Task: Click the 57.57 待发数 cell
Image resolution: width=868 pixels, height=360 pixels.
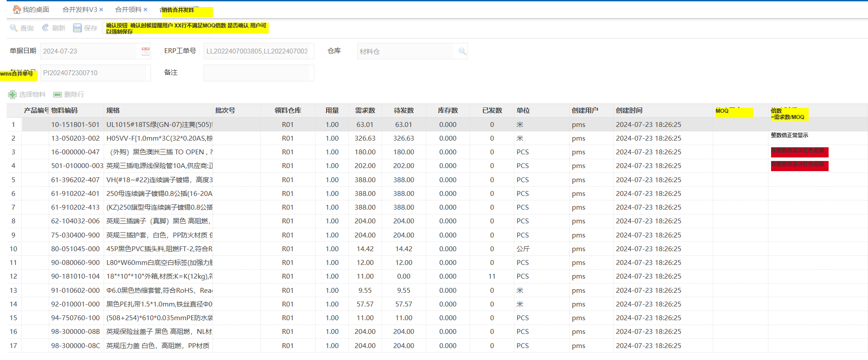Action: pos(404,304)
